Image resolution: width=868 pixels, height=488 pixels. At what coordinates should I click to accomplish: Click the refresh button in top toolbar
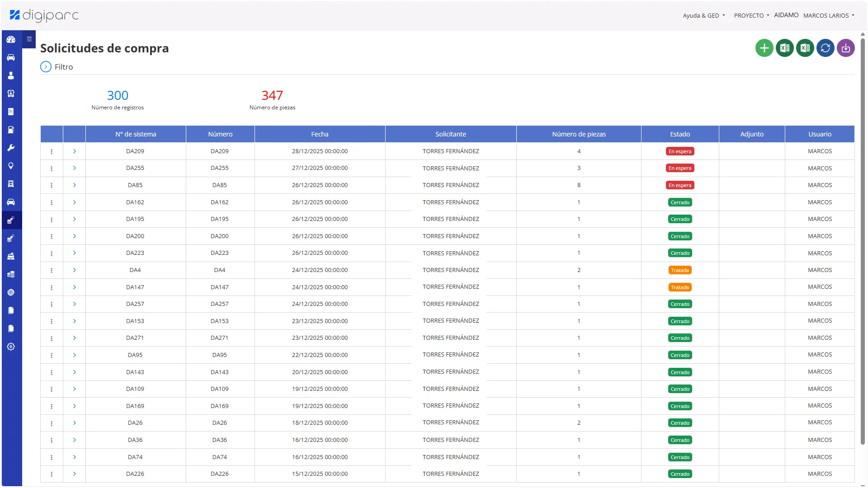(x=825, y=48)
